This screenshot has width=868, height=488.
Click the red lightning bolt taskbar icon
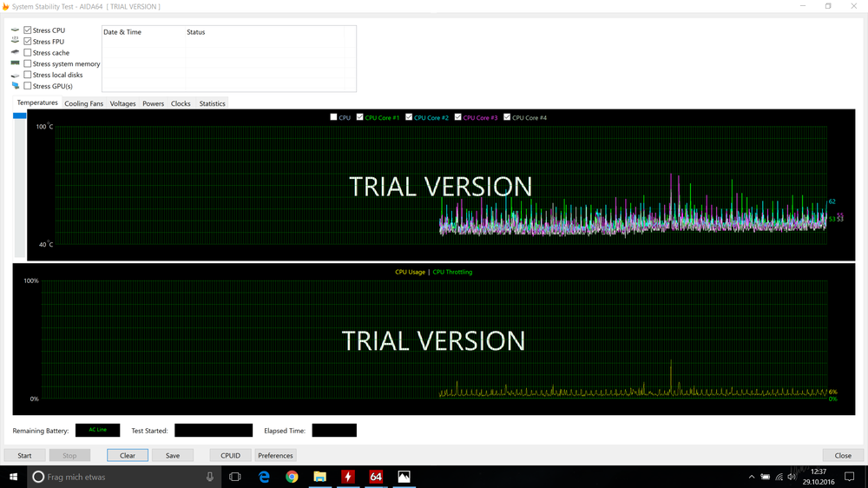(x=348, y=477)
